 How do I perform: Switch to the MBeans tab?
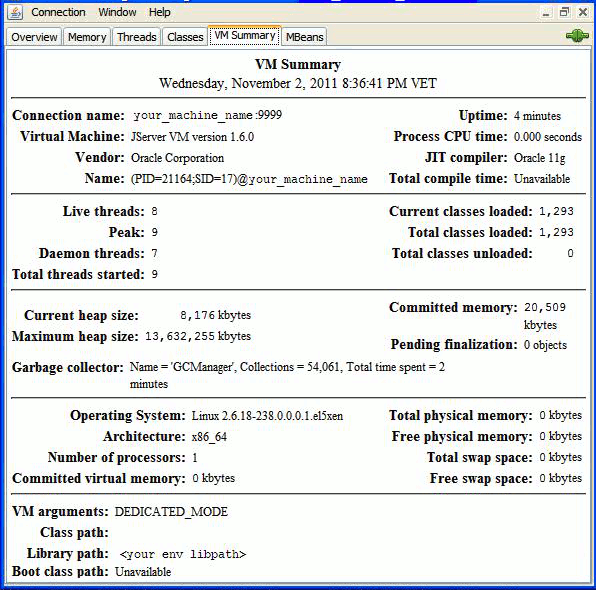point(304,37)
